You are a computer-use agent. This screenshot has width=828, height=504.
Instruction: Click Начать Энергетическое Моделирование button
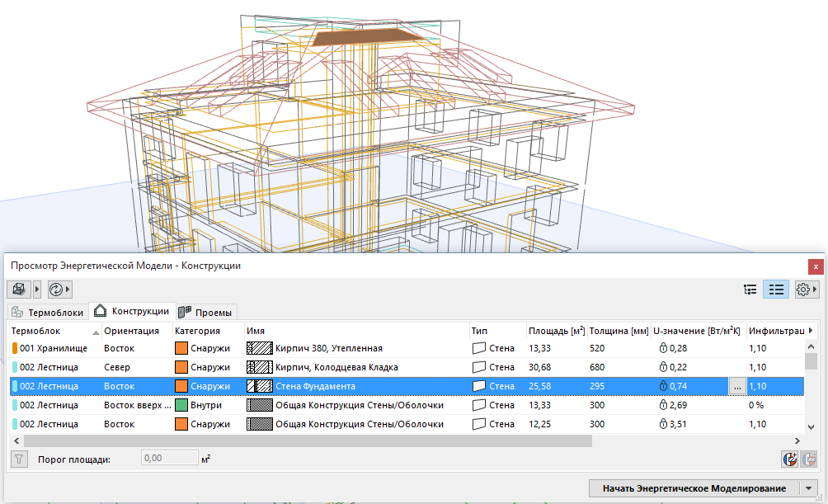tap(694, 488)
